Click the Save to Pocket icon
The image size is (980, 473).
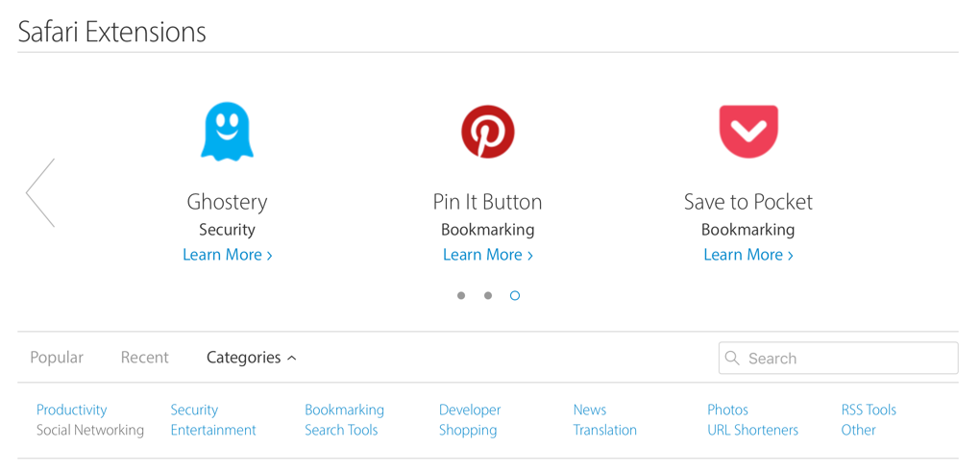(748, 131)
